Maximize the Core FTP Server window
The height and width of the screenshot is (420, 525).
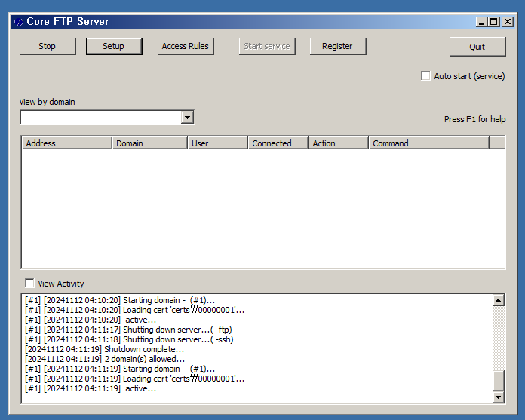point(494,22)
